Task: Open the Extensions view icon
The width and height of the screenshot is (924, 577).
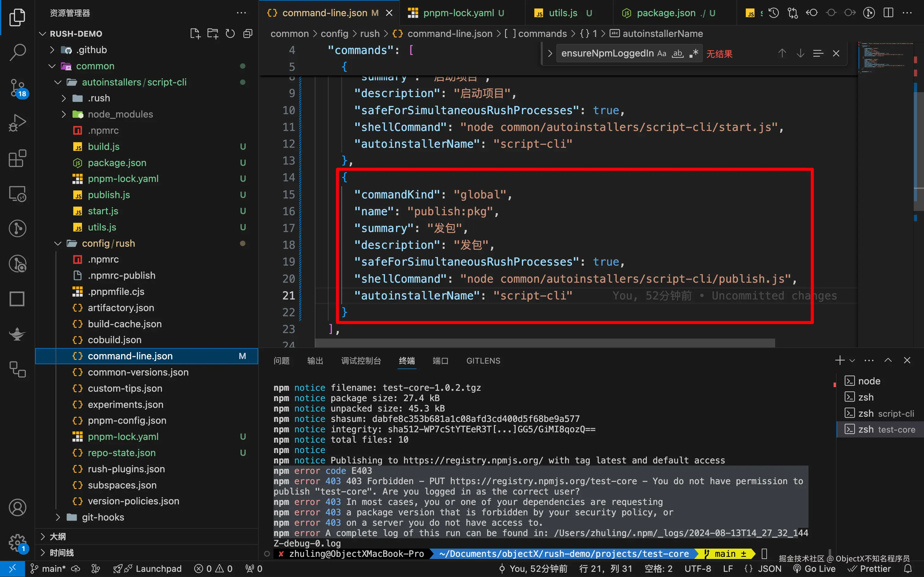Action: coord(17,158)
